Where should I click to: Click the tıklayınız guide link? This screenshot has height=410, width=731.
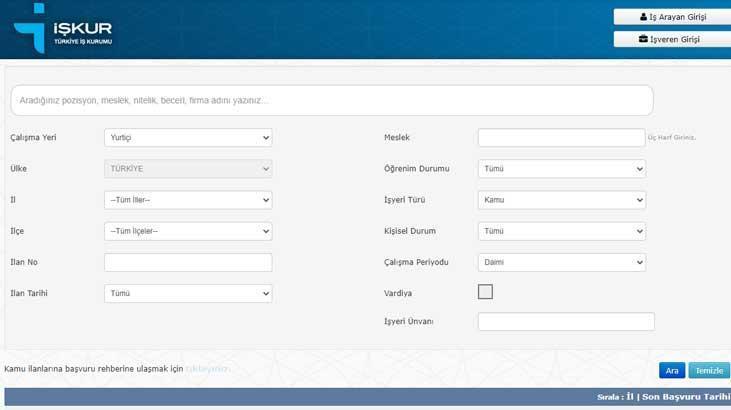(207, 369)
